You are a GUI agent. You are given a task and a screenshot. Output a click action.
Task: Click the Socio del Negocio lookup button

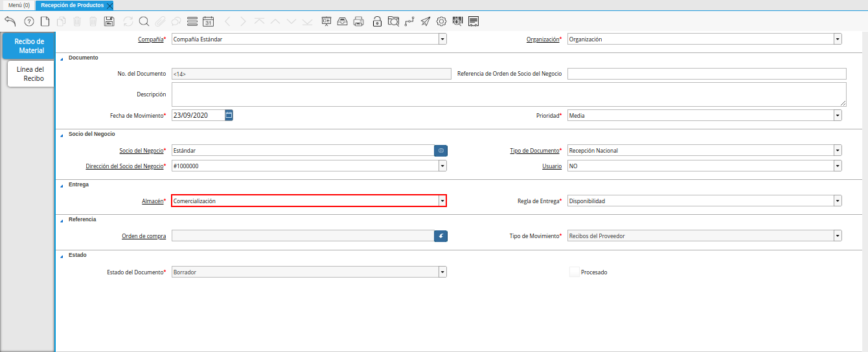tap(440, 151)
